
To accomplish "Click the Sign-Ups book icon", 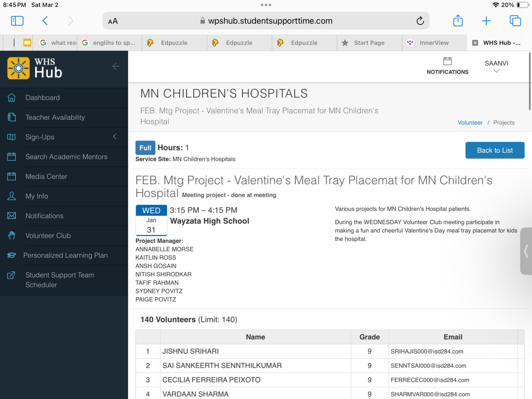I will click(12, 137).
